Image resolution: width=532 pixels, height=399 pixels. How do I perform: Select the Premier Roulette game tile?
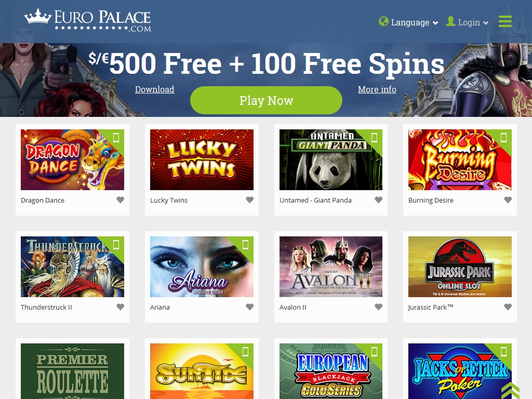72,371
